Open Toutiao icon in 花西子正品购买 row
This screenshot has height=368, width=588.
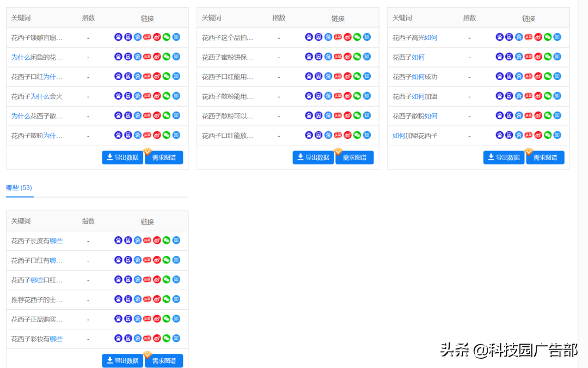[x=147, y=318]
